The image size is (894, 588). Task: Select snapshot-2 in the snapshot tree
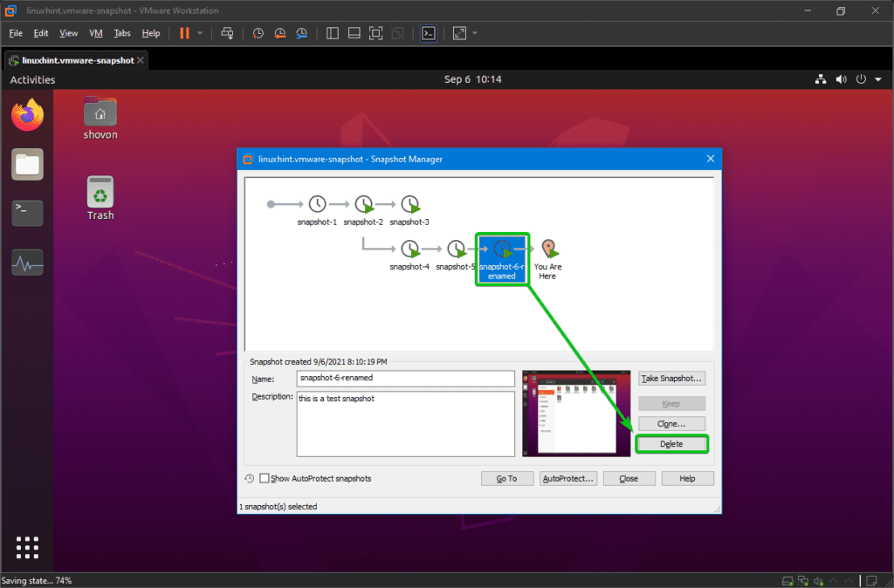(363, 210)
